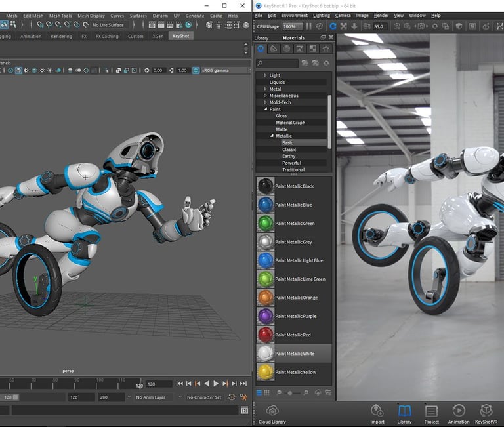Toggle sRGB gamma color management icon

pyautogui.click(x=196, y=70)
